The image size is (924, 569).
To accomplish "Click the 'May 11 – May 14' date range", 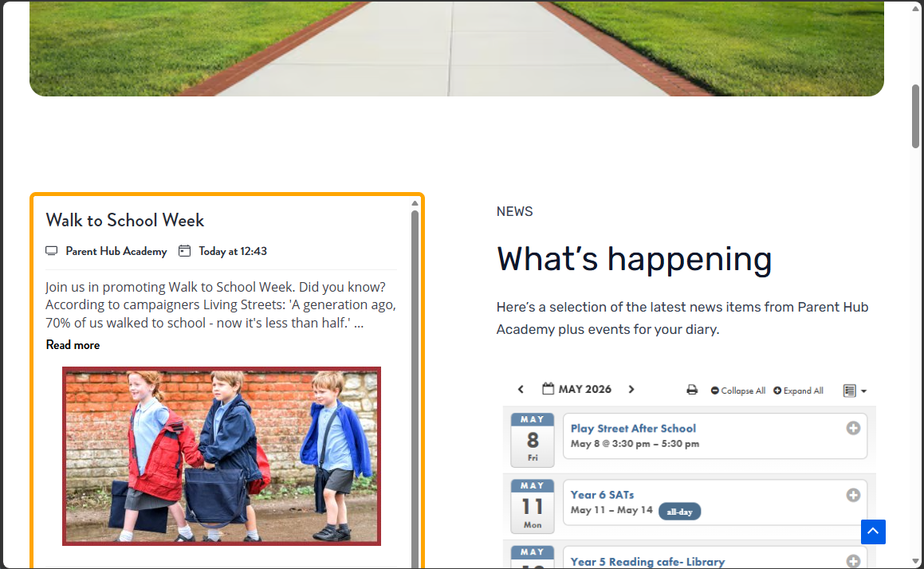I will coord(611,510).
